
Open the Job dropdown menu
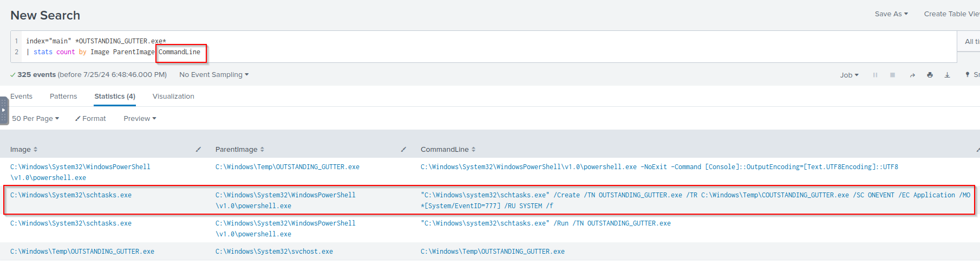(x=849, y=75)
